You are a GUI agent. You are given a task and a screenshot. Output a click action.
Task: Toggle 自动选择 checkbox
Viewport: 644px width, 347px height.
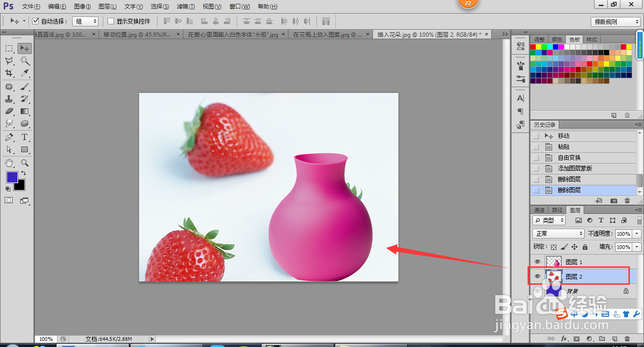coord(35,21)
